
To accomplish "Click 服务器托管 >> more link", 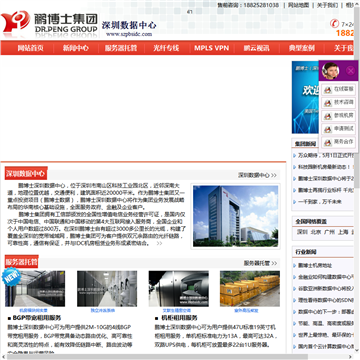I will [260, 263].
